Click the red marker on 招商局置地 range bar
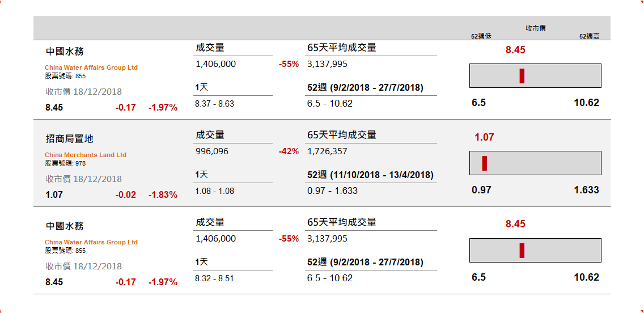The width and height of the screenshot is (644, 313). point(485,163)
